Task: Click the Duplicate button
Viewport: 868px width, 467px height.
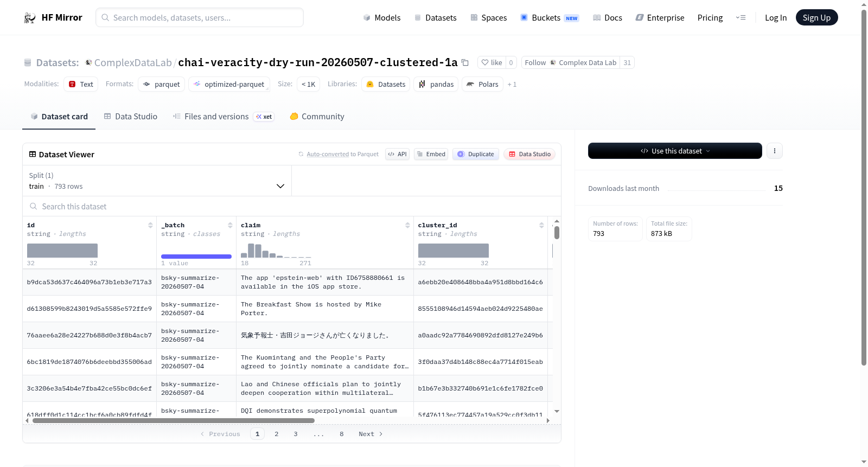Action: click(476, 154)
